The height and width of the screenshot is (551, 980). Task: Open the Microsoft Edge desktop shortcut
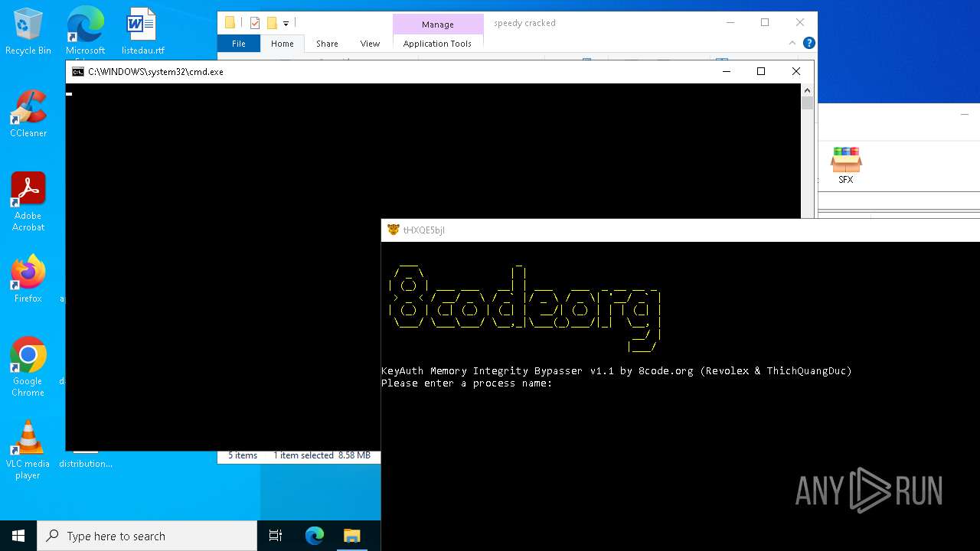pyautogui.click(x=85, y=31)
